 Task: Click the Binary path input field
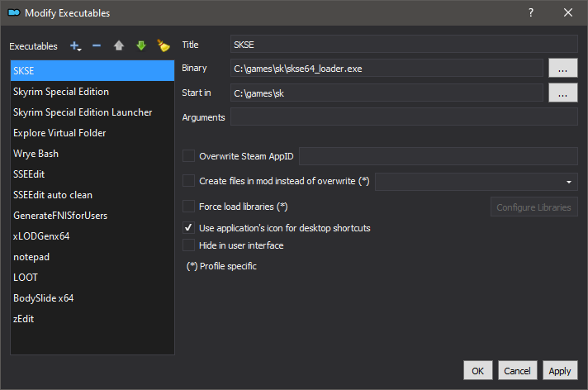coord(386,68)
